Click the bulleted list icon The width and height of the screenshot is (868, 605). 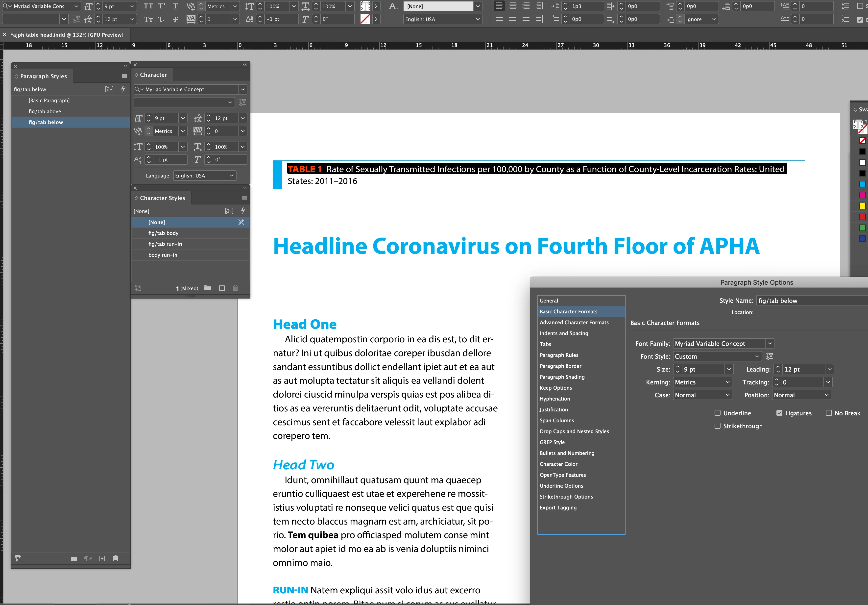click(x=846, y=6)
